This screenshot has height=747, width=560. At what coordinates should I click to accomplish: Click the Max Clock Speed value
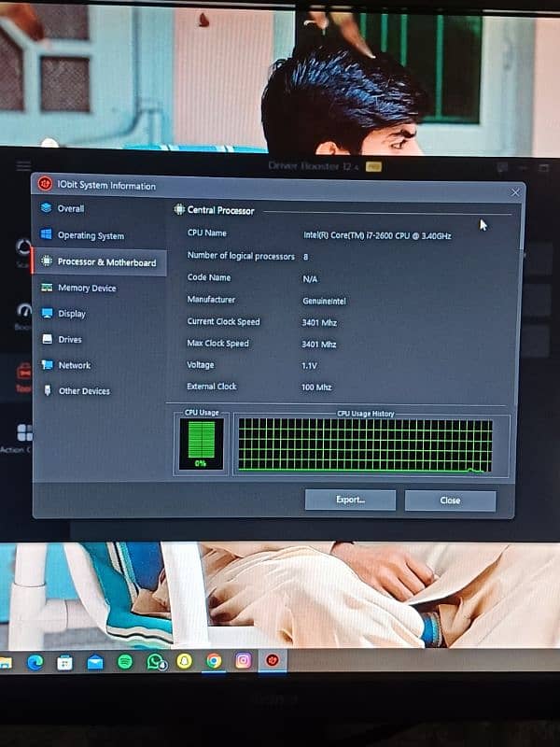[318, 344]
